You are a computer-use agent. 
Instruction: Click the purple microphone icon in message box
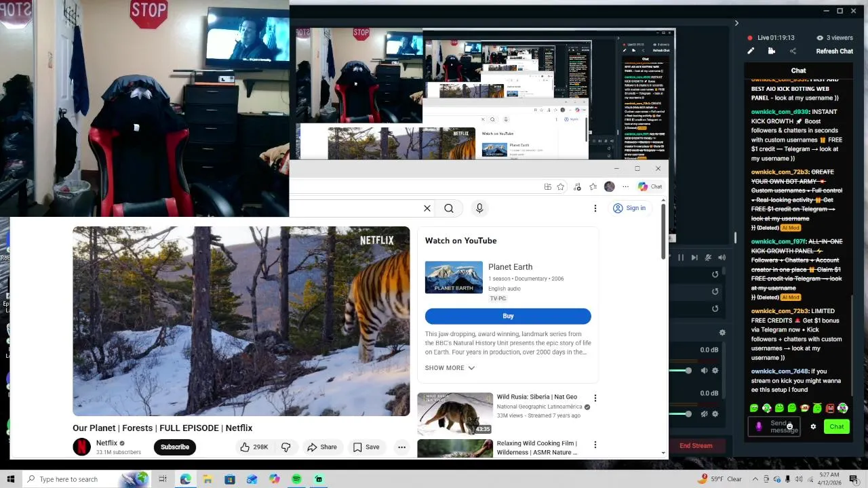pyautogui.click(x=759, y=426)
